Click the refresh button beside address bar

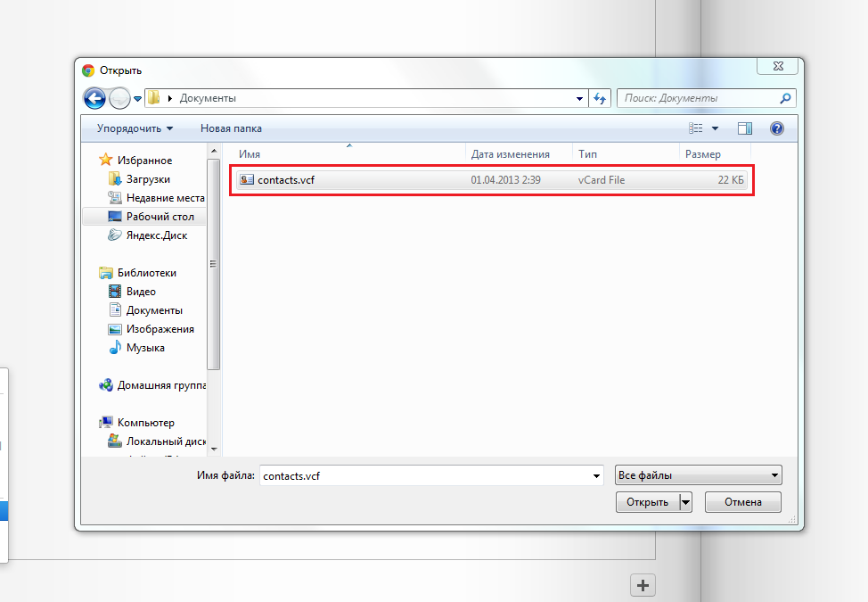click(x=600, y=98)
